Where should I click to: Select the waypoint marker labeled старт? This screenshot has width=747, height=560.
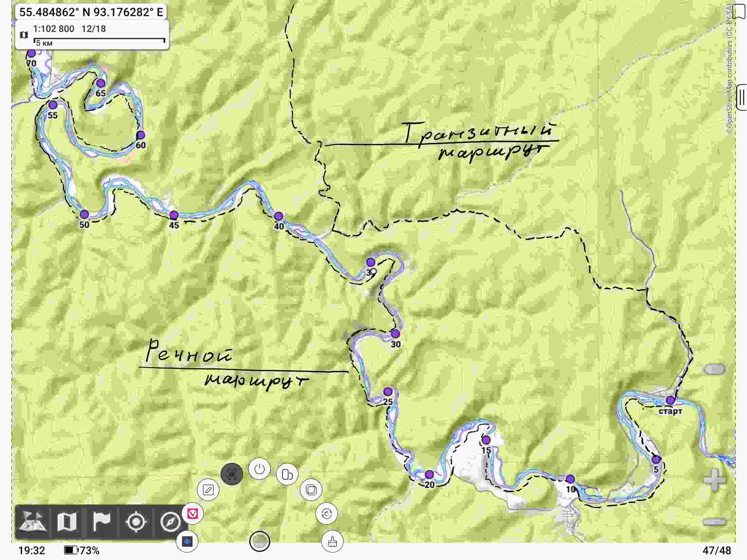click(670, 400)
